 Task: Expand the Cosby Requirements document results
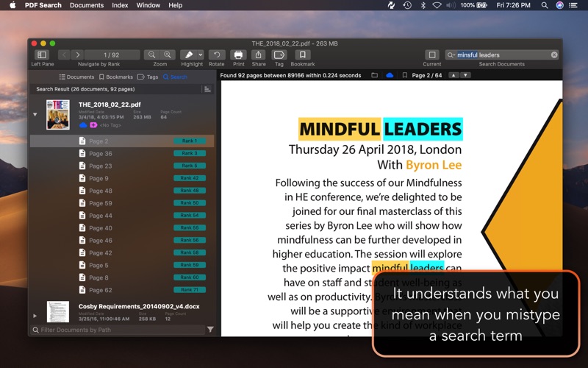coord(35,316)
